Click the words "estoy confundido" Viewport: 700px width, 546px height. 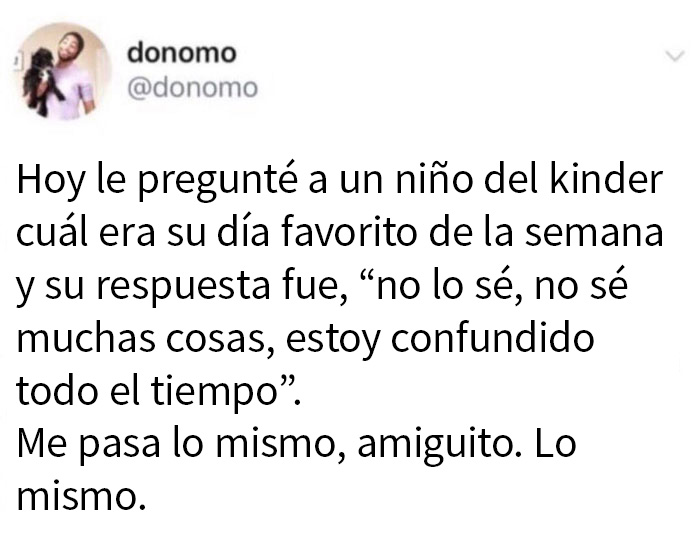[x=440, y=339]
